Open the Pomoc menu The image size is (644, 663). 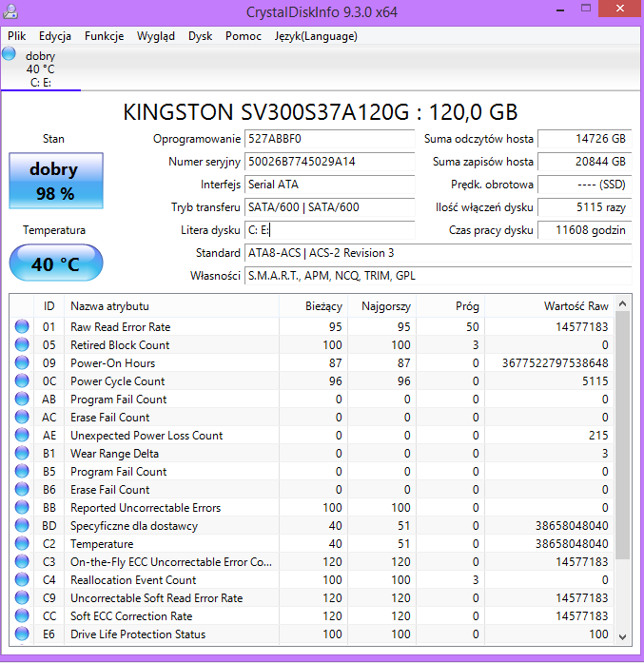(x=244, y=36)
